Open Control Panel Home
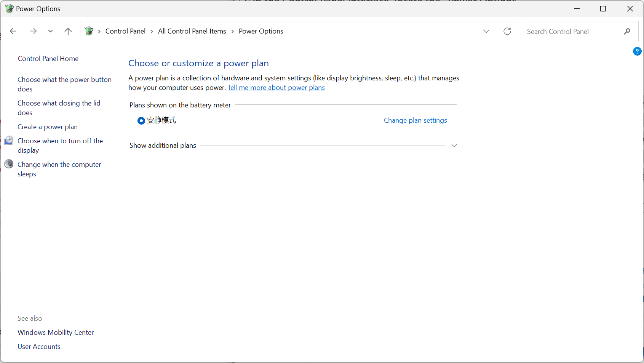This screenshot has height=363, width=644. coord(48,59)
